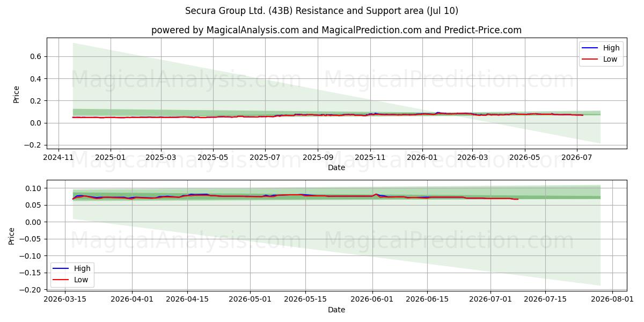Click the '2025-03' x-axis label
The width and height of the screenshot is (644, 322).
pos(161,158)
